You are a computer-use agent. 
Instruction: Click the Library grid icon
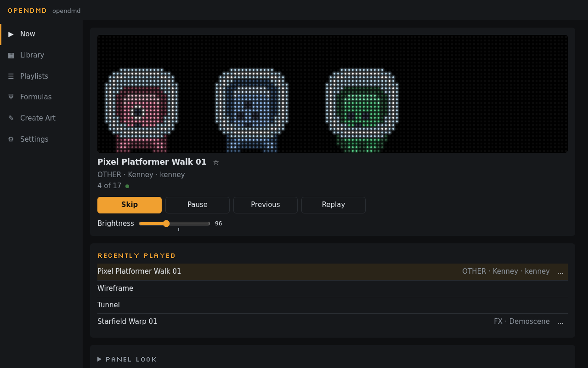[x=11, y=55]
